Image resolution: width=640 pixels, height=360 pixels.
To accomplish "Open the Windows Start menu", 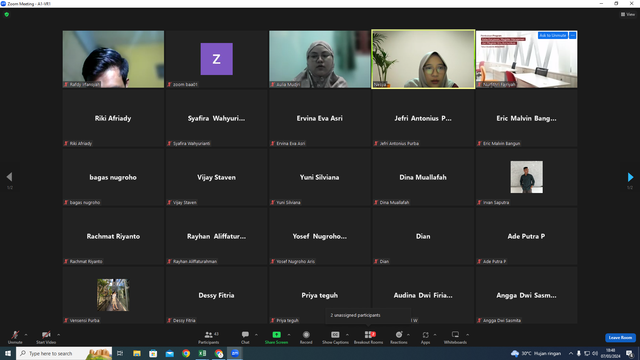I will pyautogui.click(x=8, y=353).
